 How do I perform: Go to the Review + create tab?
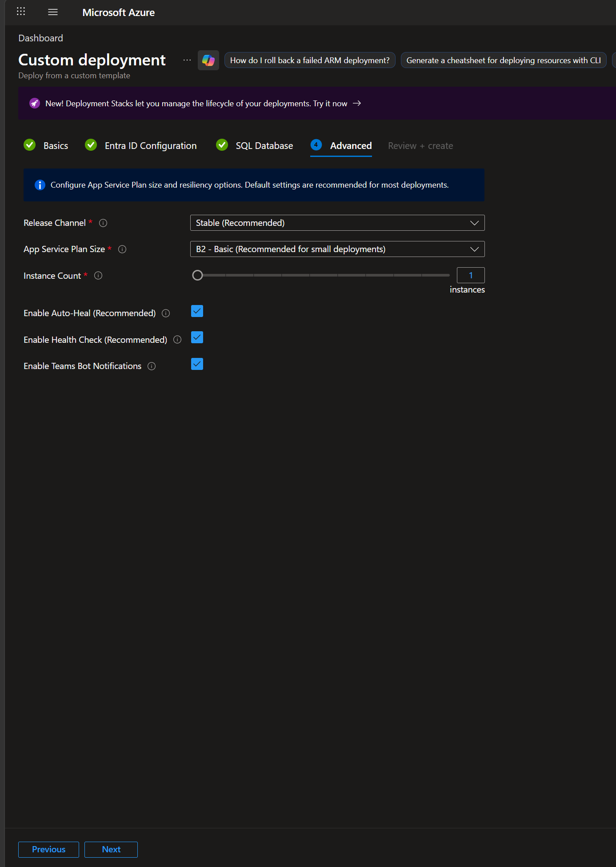(420, 146)
